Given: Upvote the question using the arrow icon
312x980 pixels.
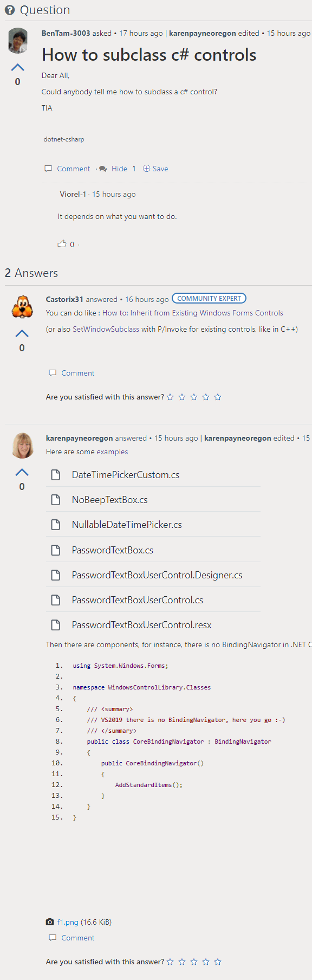Looking at the screenshot, I should click(x=17, y=66).
